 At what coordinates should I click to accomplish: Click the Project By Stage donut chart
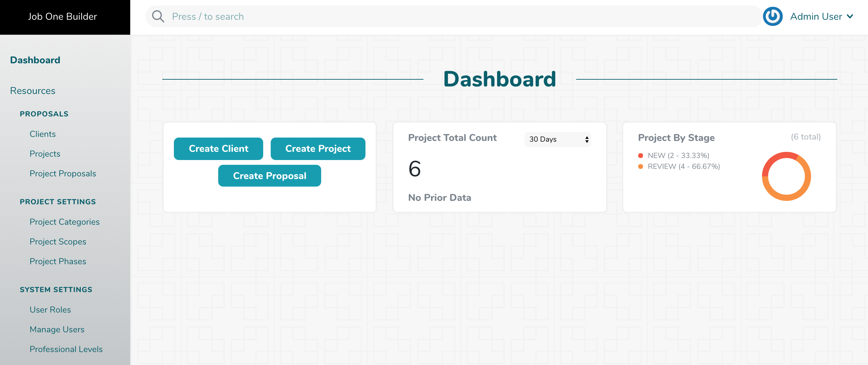pyautogui.click(x=787, y=176)
